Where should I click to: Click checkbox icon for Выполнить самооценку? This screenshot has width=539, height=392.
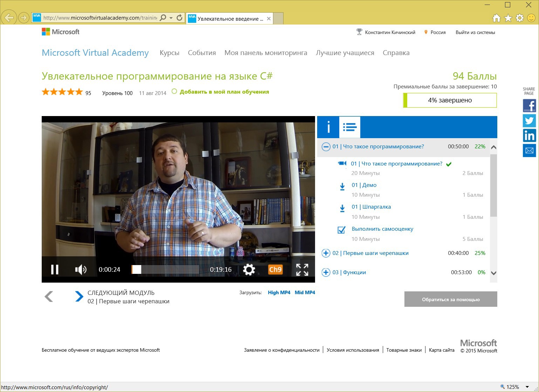(341, 230)
